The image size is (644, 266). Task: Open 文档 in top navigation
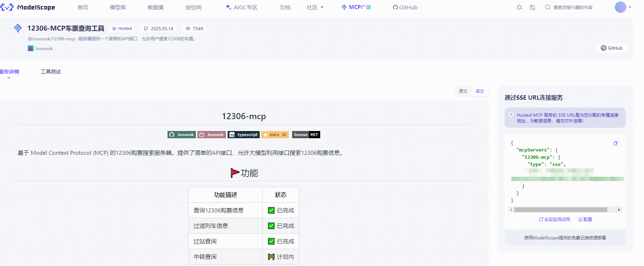click(x=285, y=7)
